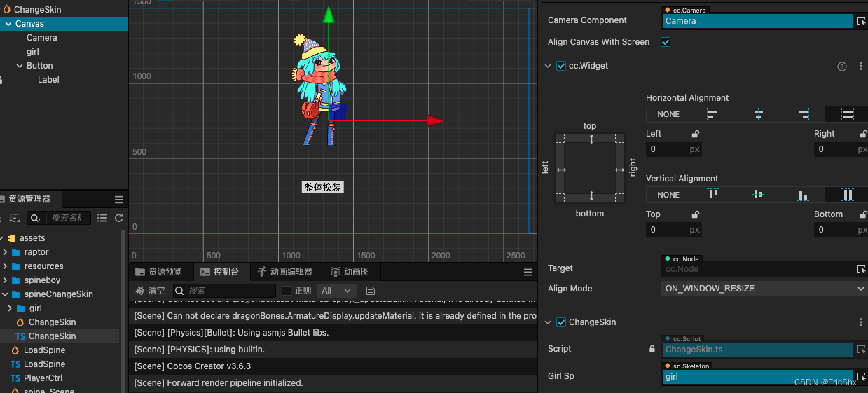Set Vertical Alignment to NONE
Screen dimensions: 868x393
[668, 195]
